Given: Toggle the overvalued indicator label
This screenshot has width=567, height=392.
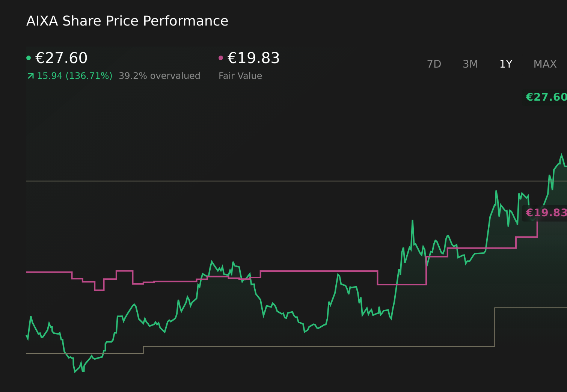Looking at the screenshot, I should point(160,75).
